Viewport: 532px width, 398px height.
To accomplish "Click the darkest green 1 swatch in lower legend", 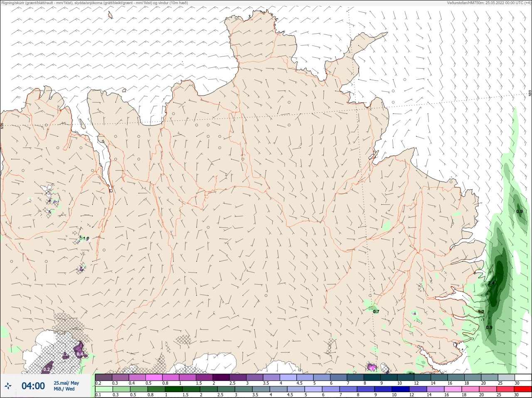I will click(x=174, y=389).
